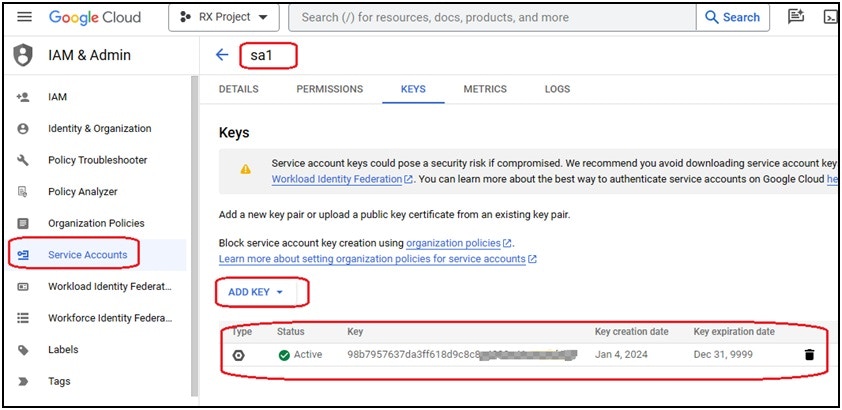Delete the key with the trash icon
The width and height of the screenshot is (842, 410).
tap(809, 355)
